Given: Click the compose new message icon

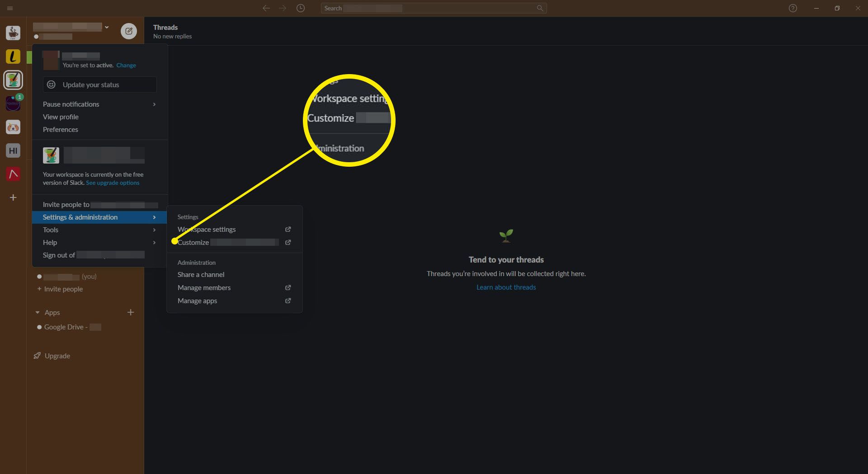Looking at the screenshot, I should point(129,31).
